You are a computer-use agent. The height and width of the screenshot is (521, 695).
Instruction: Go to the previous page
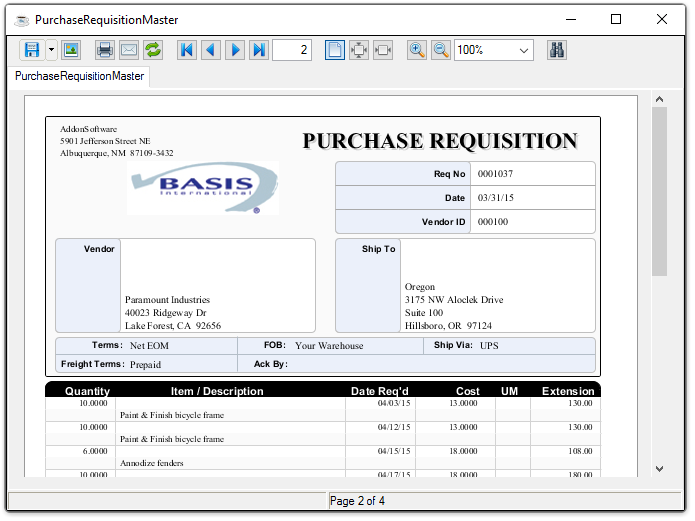point(211,50)
